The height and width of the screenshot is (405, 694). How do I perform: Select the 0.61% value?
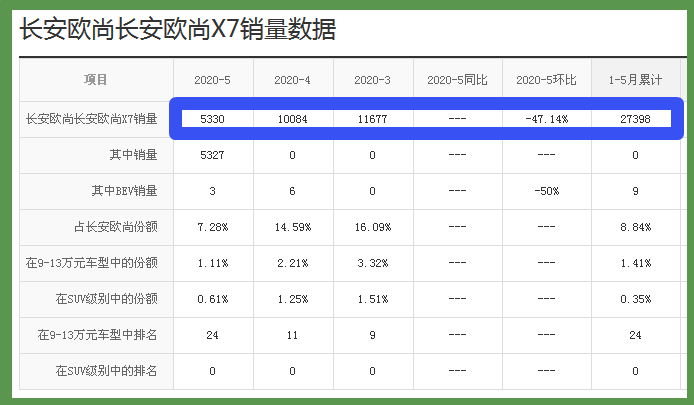click(212, 299)
